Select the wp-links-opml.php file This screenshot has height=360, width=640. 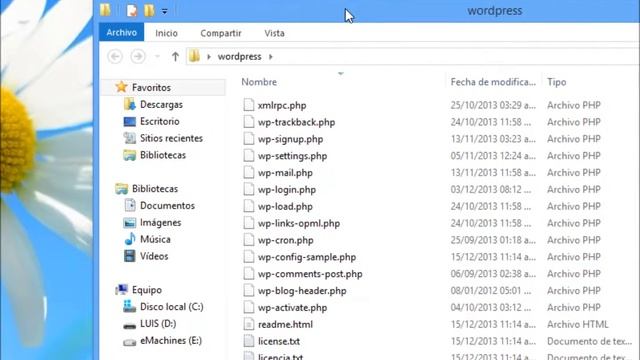click(299, 223)
